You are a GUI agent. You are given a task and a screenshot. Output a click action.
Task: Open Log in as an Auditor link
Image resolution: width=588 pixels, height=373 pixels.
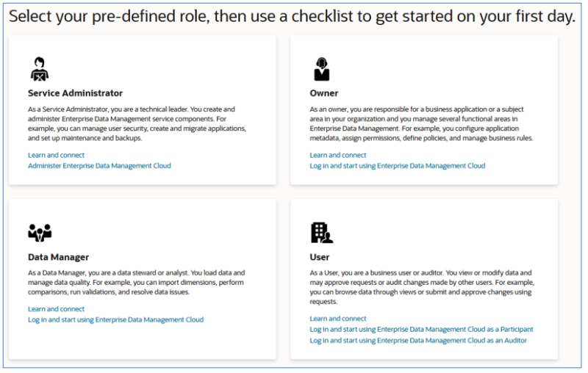pyautogui.click(x=418, y=341)
